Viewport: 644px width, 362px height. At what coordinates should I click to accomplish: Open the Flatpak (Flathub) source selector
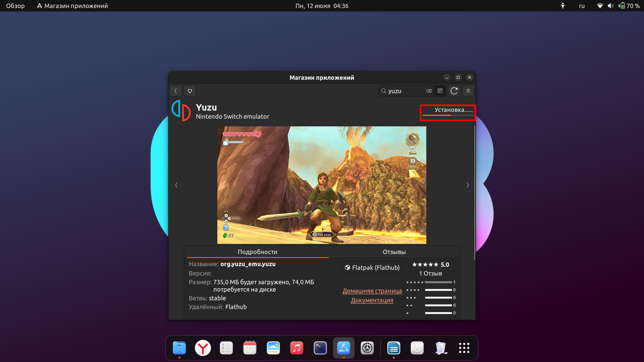(x=372, y=267)
